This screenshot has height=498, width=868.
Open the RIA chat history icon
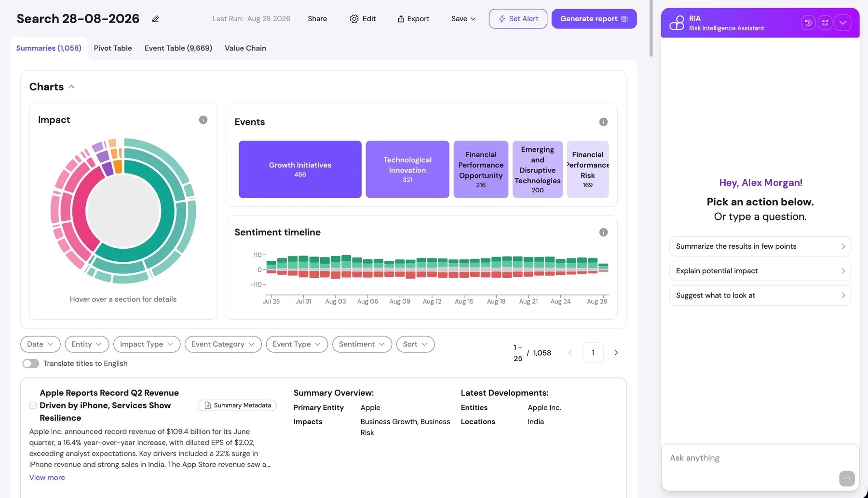808,23
